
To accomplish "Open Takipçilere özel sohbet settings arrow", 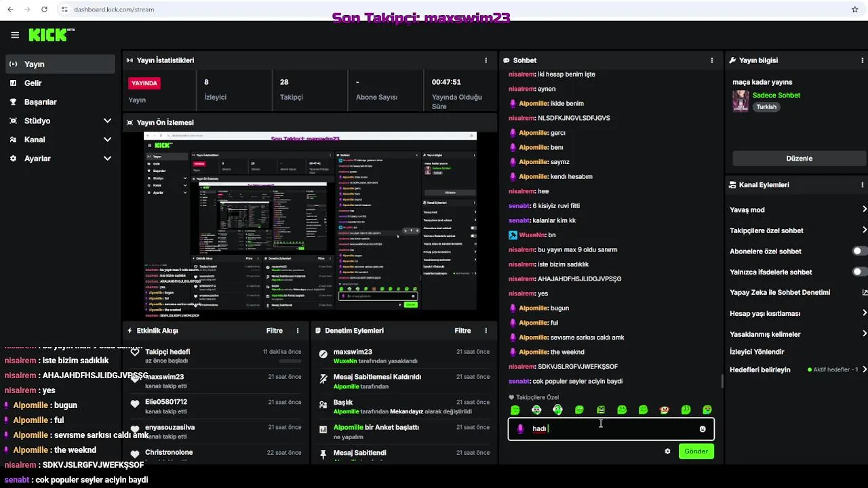I will point(865,230).
